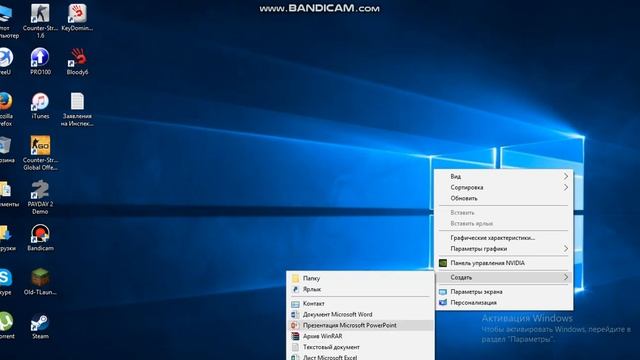Screen dimensions: 640x360
Task: Select the Old-TLauncher Minecraft icon
Action: click(40, 282)
